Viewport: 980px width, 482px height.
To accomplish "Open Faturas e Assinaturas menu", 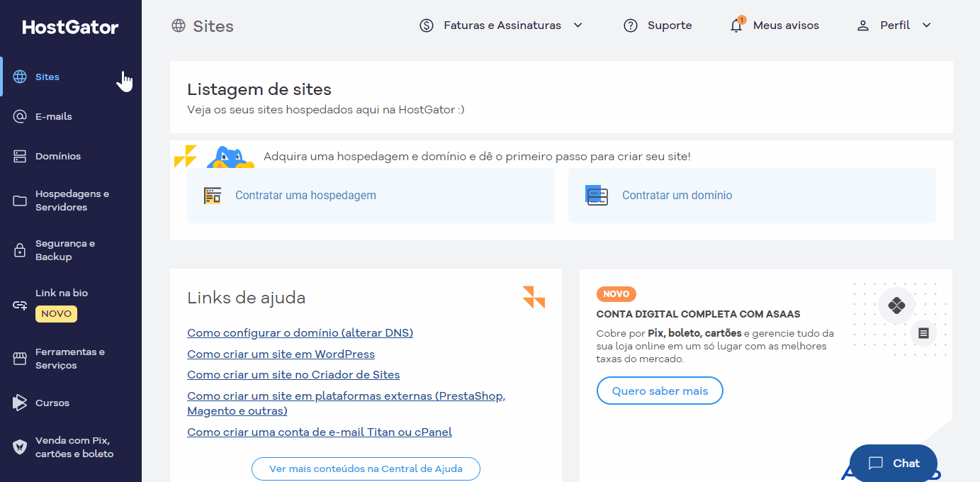I will 502,26.
